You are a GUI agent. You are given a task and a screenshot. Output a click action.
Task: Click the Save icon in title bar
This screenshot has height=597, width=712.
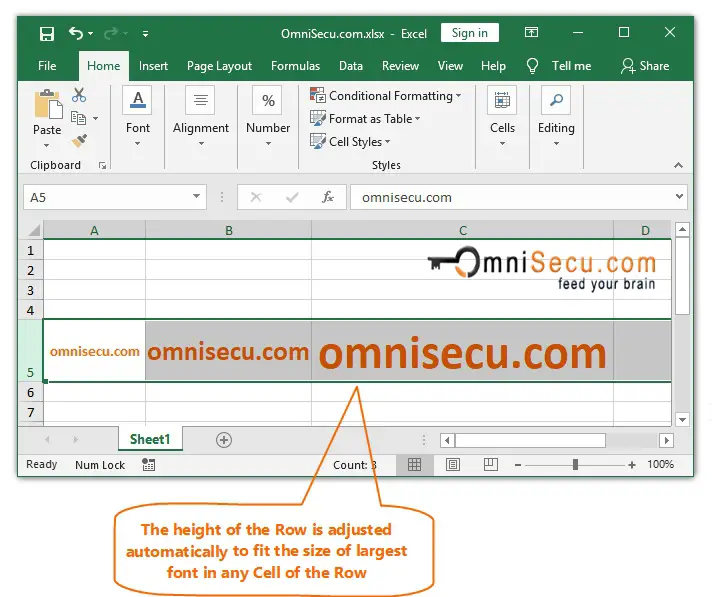click(x=47, y=34)
